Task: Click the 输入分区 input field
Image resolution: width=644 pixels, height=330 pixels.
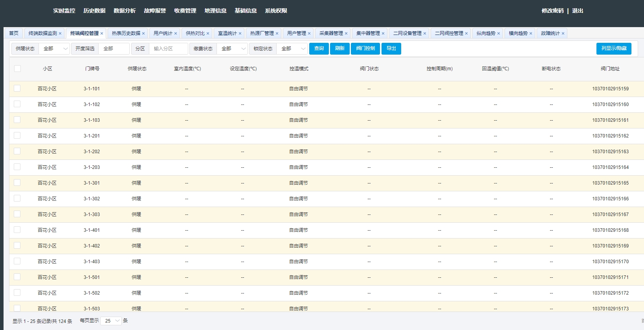Action: (169, 49)
